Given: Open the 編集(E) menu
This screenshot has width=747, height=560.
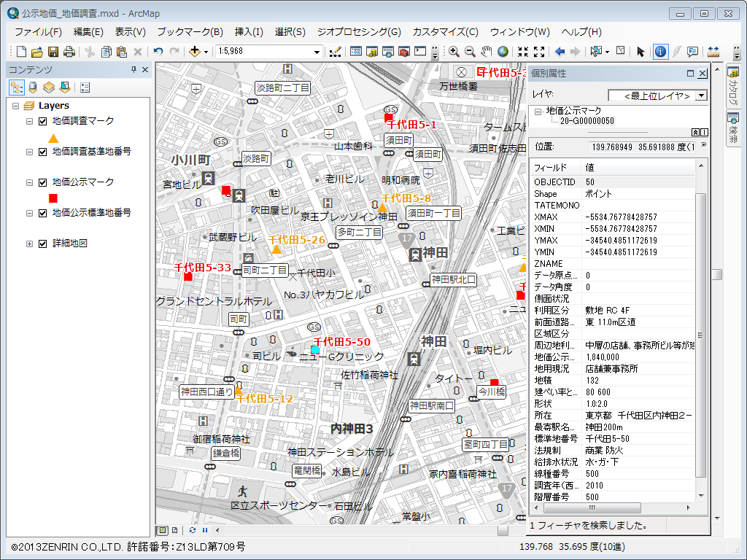Looking at the screenshot, I should pos(88,32).
